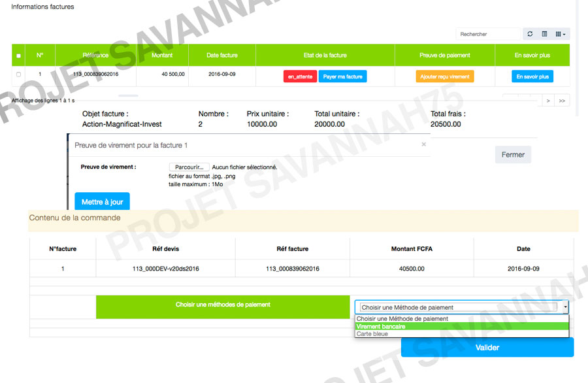The height and width of the screenshot is (383, 588).
Task: Click the red en_attente status badge
Action: [x=300, y=76]
